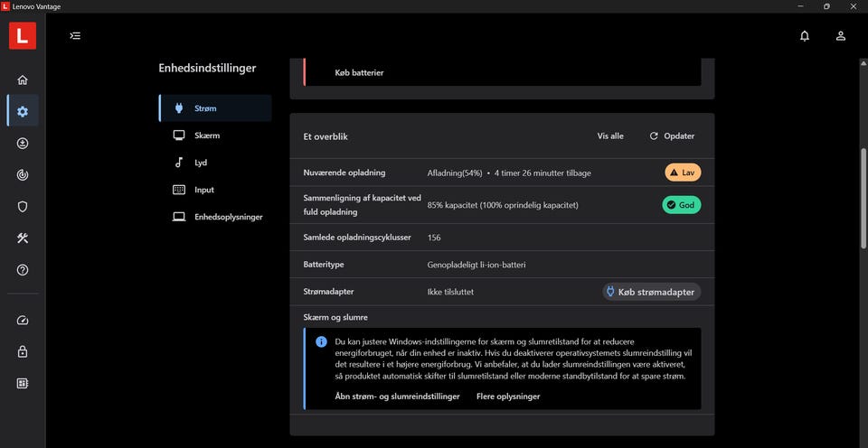This screenshot has height=448, width=868.
Task: Open the bottom sidebar panel icon
Action: pyautogui.click(x=23, y=383)
